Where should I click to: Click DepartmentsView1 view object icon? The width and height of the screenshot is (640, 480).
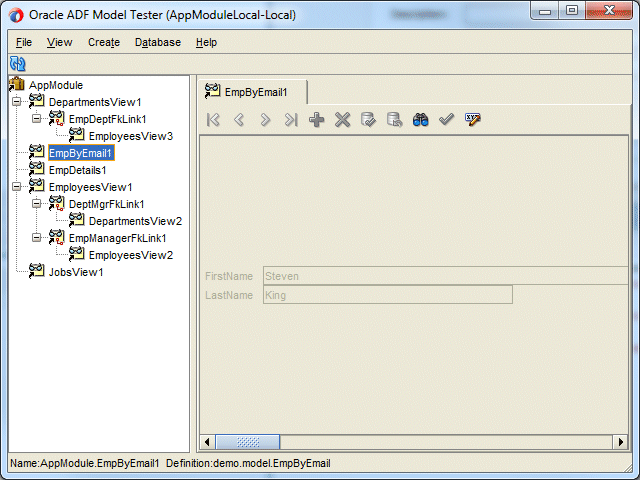tap(36, 101)
